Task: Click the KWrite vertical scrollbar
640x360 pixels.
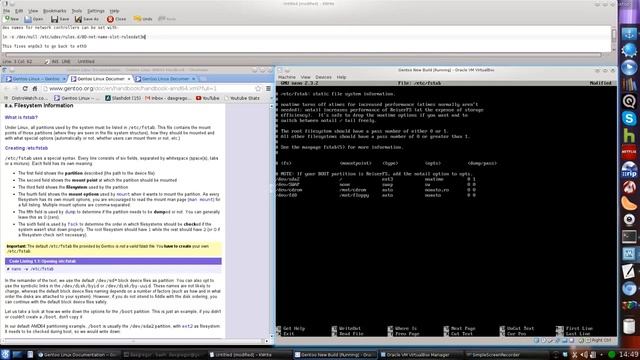Action: [613, 39]
